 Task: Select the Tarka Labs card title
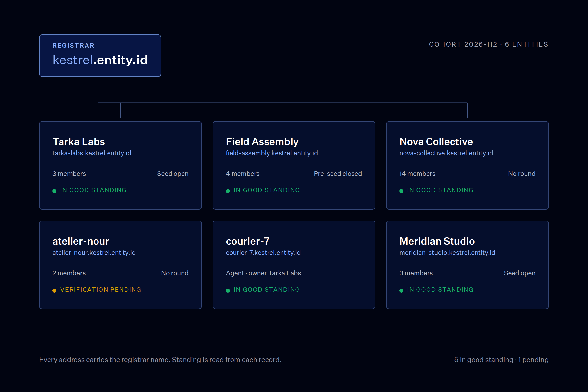(x=79, y=142)
